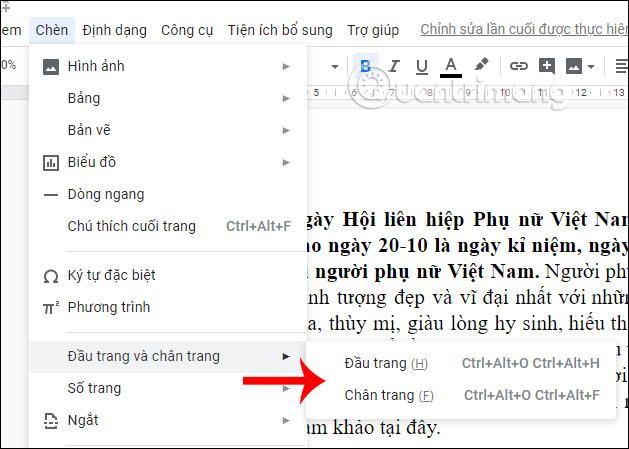Click the insert link icon
Image resolution: width=629 pixels, height=449 pixels.
pyautogui.click(x=518, y=66)
